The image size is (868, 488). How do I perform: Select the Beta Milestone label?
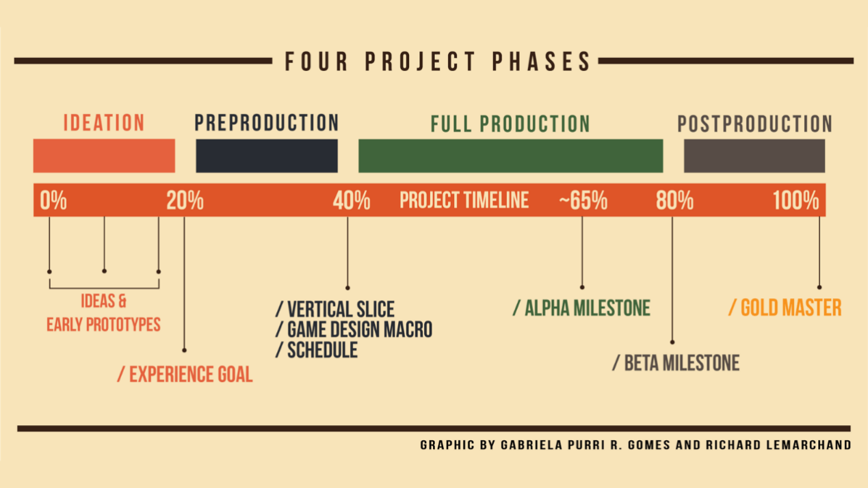[676, 363]
